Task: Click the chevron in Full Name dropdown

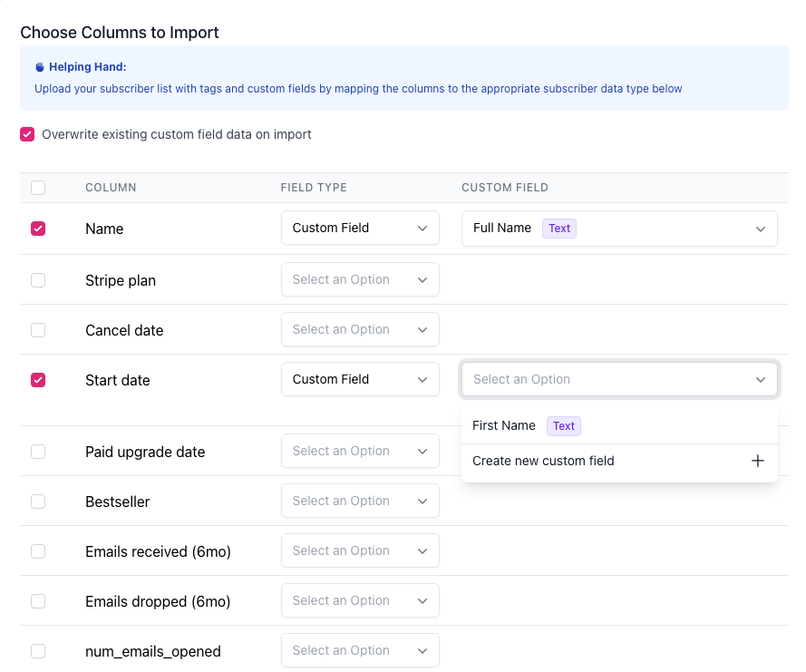Action: tap(760, 229)
